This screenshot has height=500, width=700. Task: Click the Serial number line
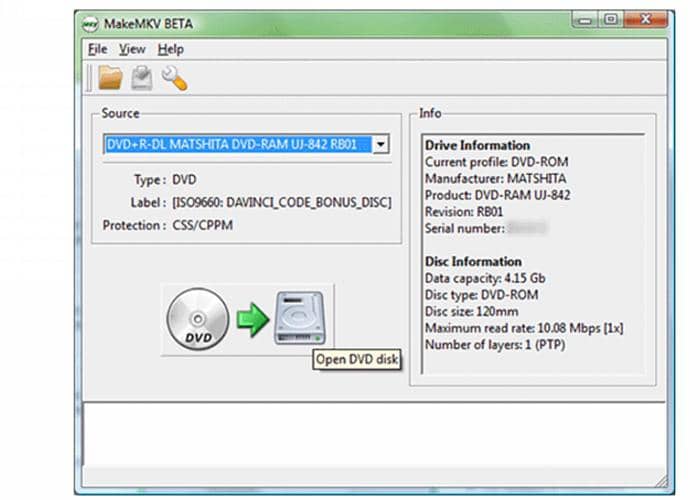click(485, 229)
